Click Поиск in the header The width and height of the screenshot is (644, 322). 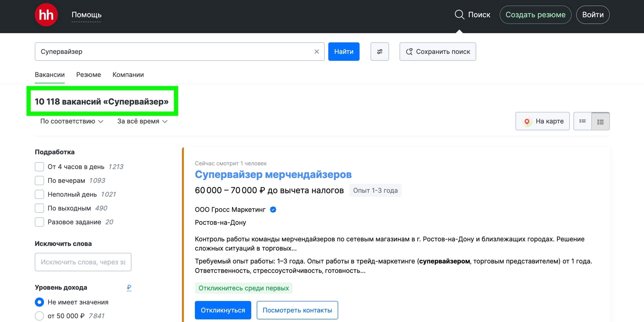point(479,15)
